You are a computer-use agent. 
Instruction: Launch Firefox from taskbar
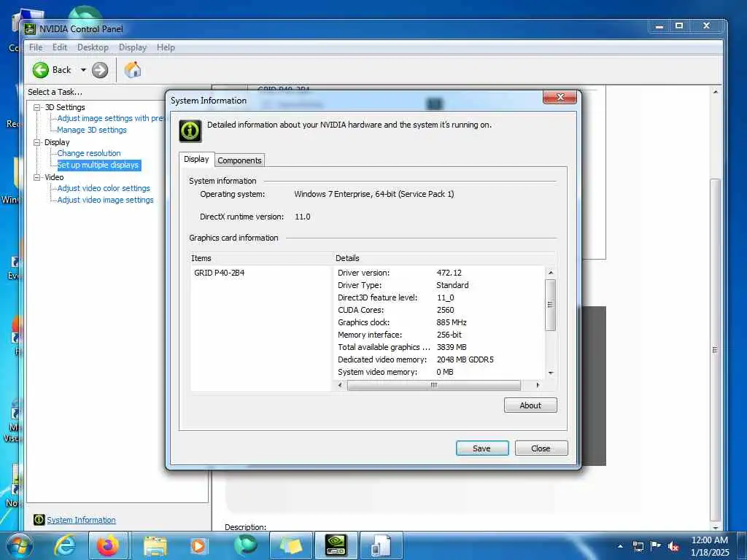point(108,545)
